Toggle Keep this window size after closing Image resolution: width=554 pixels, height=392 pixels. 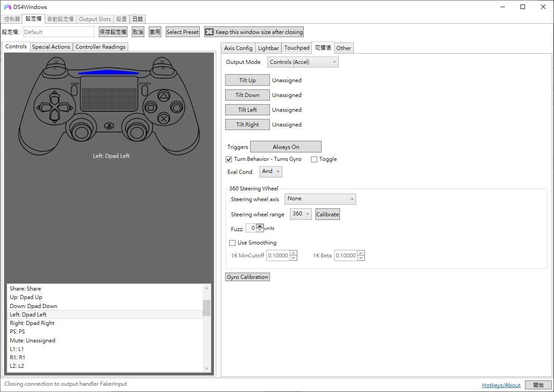click(254, 32)
